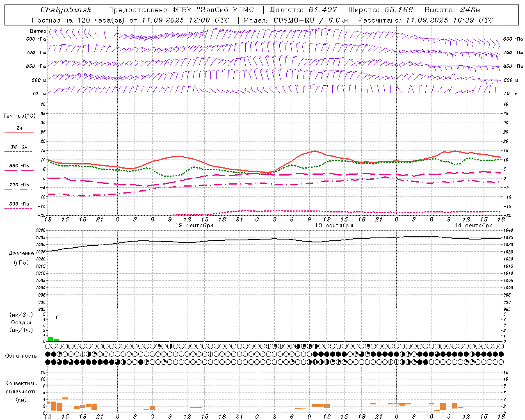The width and height of the screenshot is (525, 420).
Task: Click the 14 сентября date label
Action: 473,226
